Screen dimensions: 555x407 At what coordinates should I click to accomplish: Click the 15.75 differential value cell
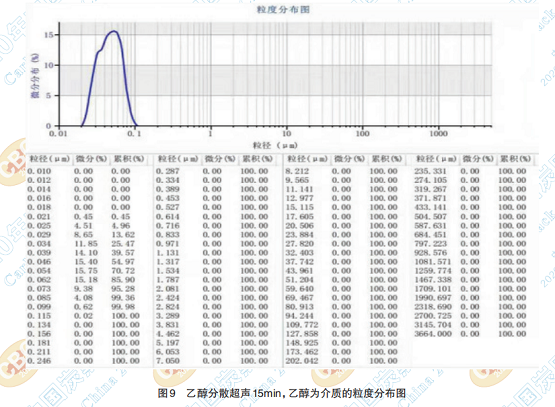coord(84,271)
